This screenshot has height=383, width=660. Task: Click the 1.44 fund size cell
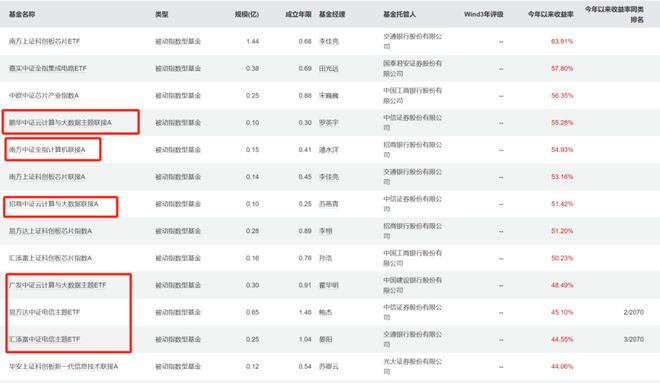coord(253,41)
